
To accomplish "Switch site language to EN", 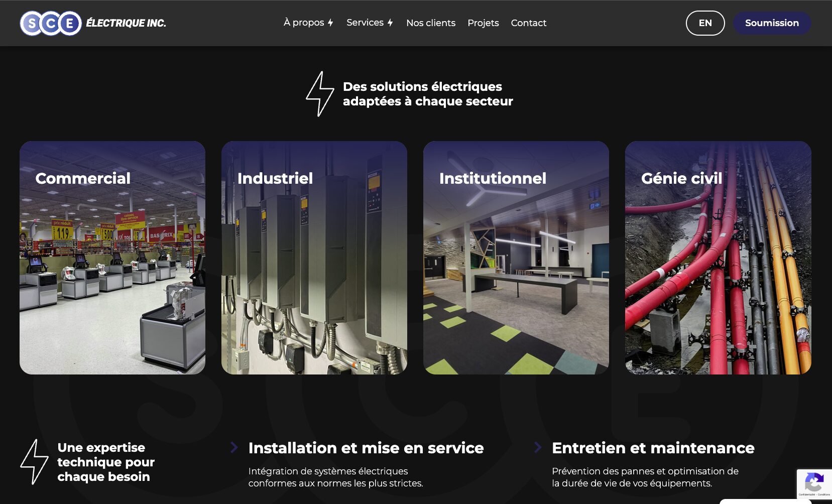I will 705,23.
